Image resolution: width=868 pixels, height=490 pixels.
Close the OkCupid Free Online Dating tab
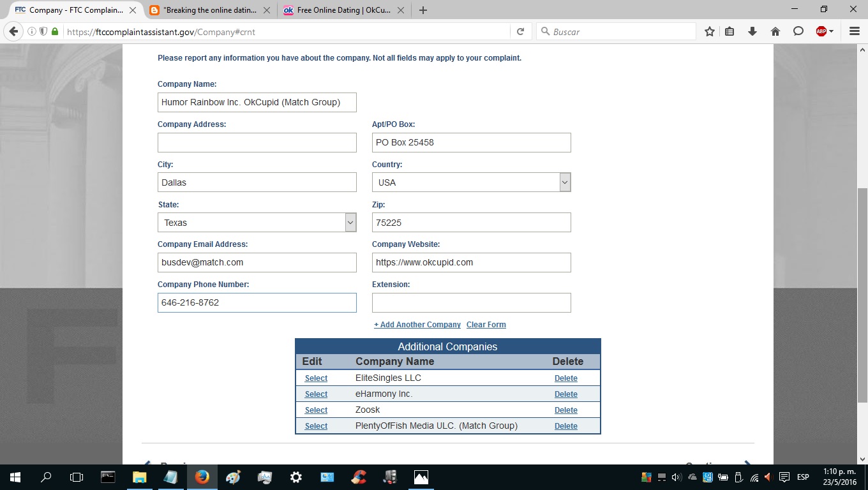(400, 10)
